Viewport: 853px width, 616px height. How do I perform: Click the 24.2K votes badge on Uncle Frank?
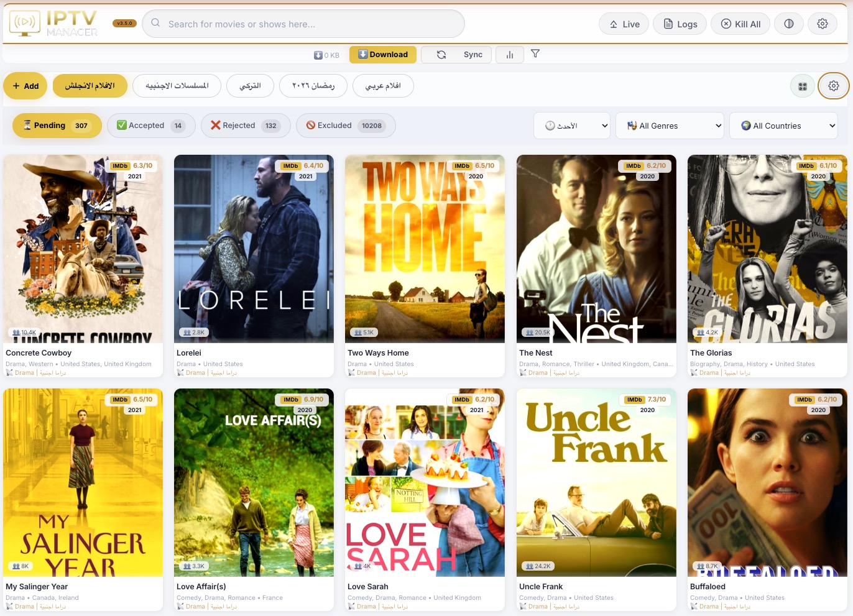pos(538,566)
